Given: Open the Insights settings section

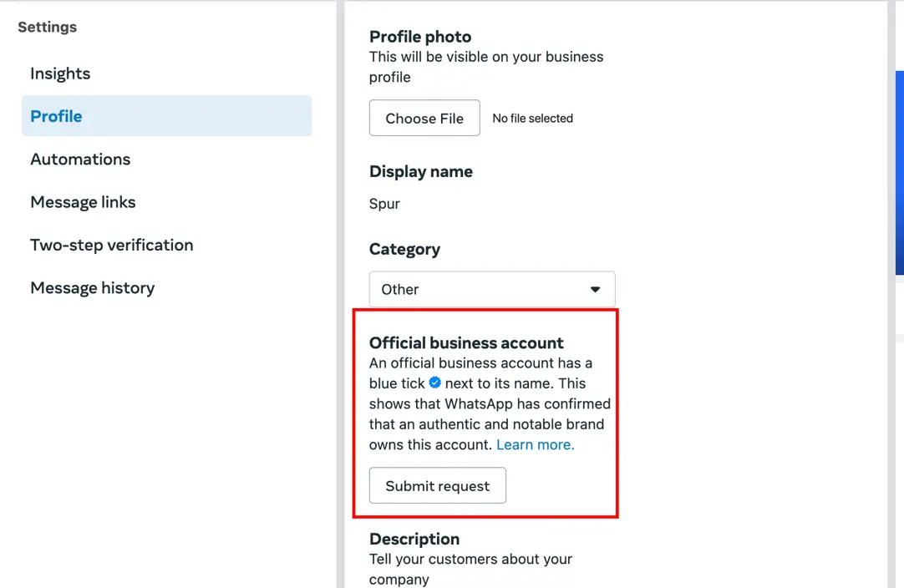Looking at the screenshot, I should click(x=60, y=73).
